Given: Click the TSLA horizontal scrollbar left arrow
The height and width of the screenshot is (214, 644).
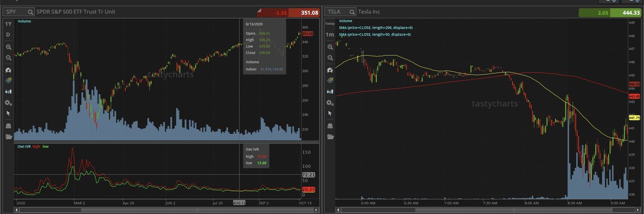Looking at the screenshot, I should pyautogui.click(x=338, y=210).
